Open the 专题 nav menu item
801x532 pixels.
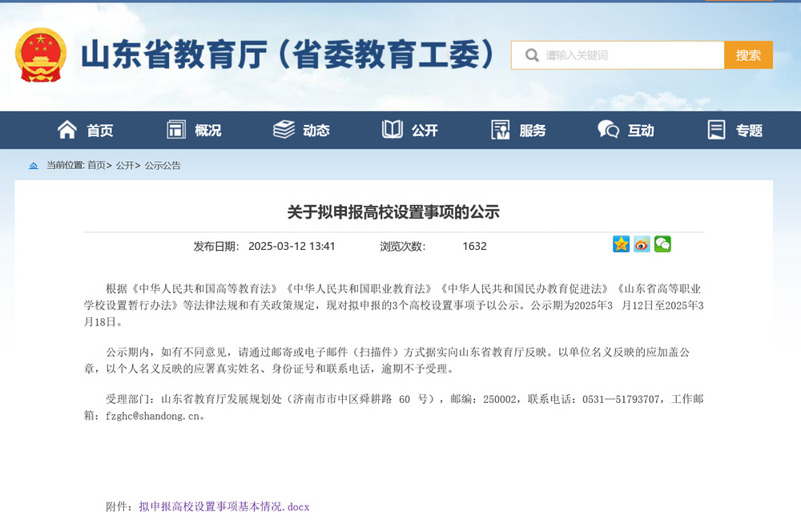coord(750,131)
